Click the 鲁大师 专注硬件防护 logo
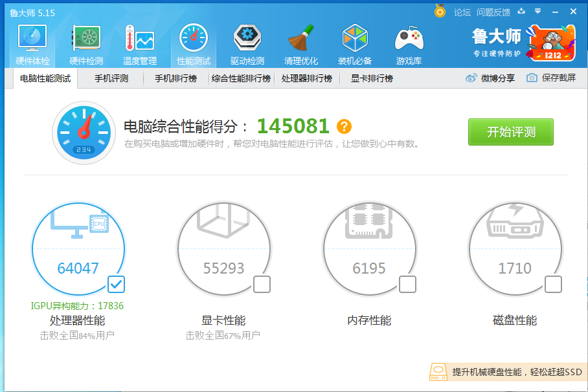This screenshot has width=588, height=392. pos(497,42)
